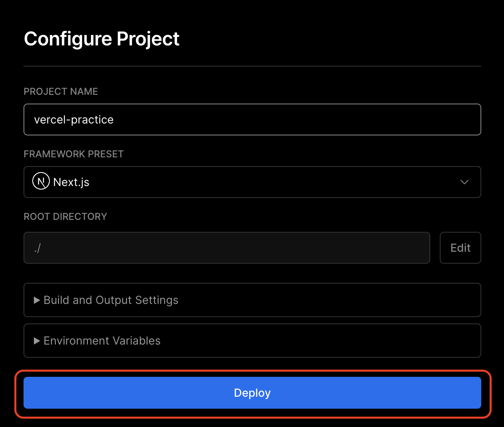Image resolution: width=504 pixels, height=427 pixels.
Task: Click the PROJECT NAME label
Action: point(61,92)
